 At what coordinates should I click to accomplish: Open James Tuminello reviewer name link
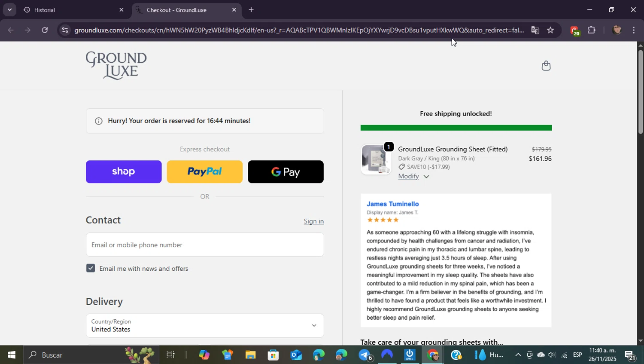(x=393, y=204)
